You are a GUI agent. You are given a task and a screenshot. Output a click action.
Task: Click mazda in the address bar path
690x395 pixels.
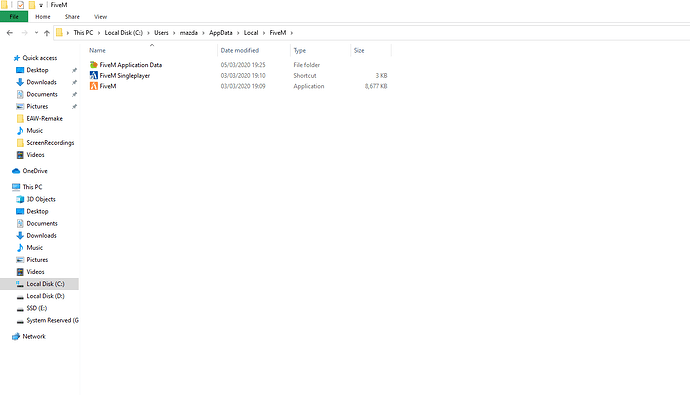188,33
